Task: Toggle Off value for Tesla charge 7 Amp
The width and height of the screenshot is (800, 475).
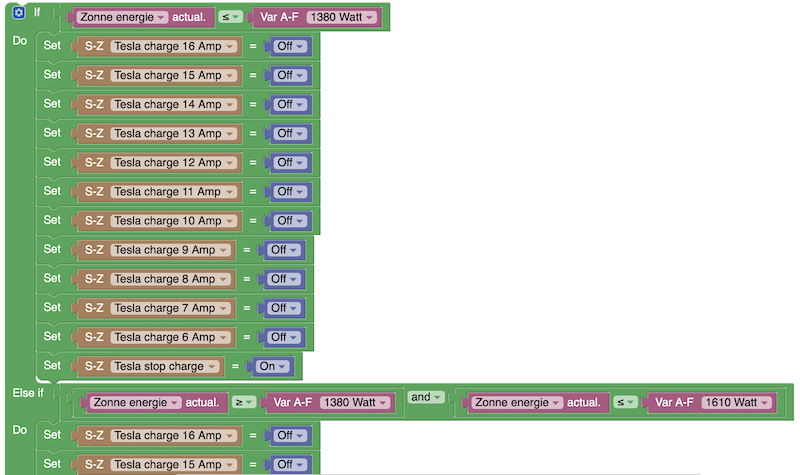Action: 284,308
